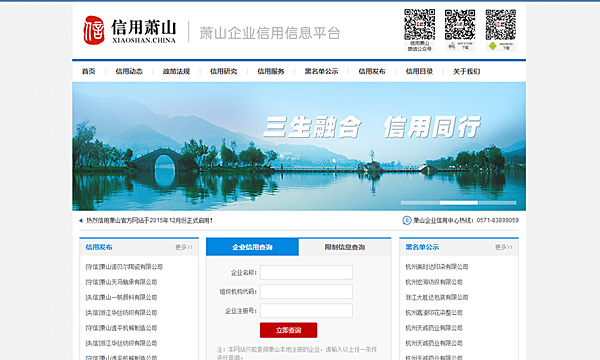This screenshot has width=600, height=360.
Task: Open the 杭州霞湖印花染整公司 blacklist entry
Action: [x=434, y=313]
